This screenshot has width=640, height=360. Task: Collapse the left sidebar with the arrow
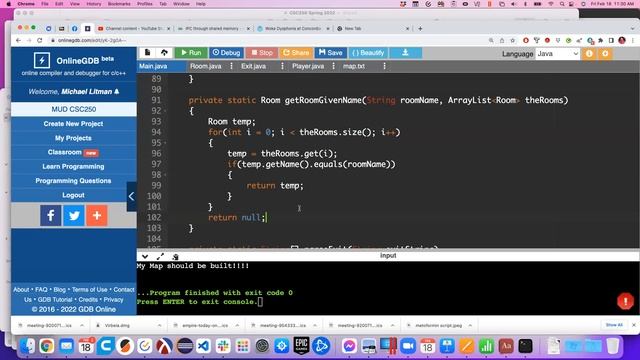coord(131,196)
